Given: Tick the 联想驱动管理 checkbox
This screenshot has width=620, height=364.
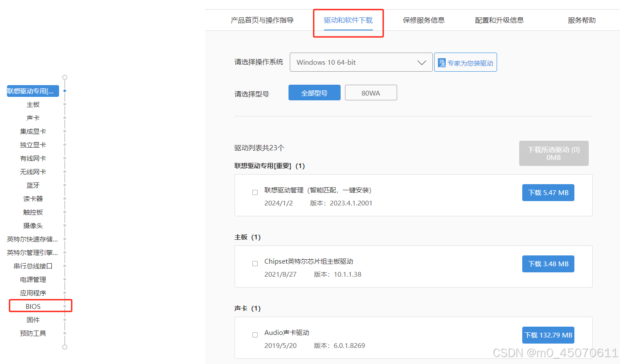Looking at the screenshot, I should click(x=255, y=192).
